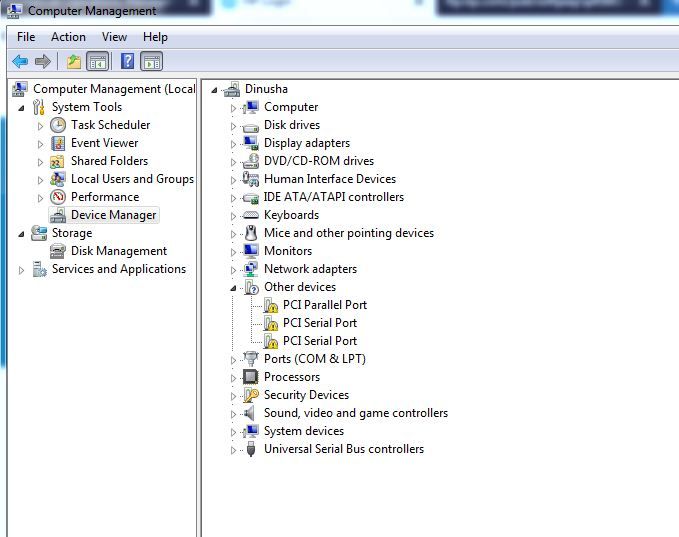The image size is (679, 537).
Task: Select Disk Management in the tree
Action: click(x=119, y=251)
